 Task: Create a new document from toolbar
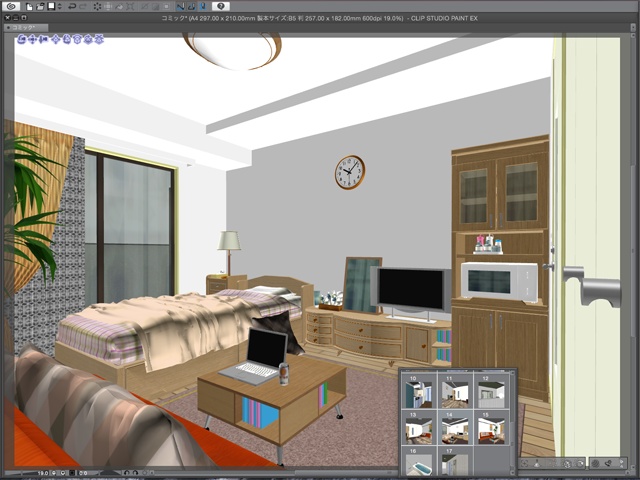pyautogui.click(x=29, y=6)
